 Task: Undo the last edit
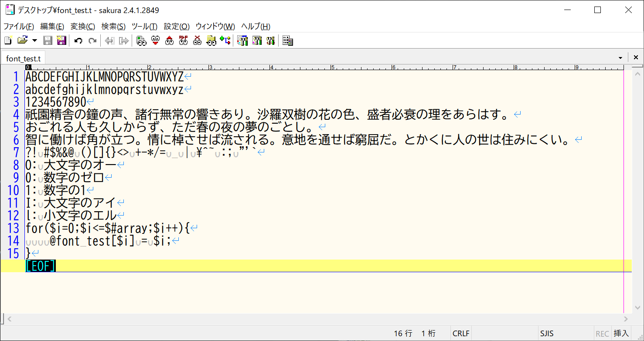78,41
